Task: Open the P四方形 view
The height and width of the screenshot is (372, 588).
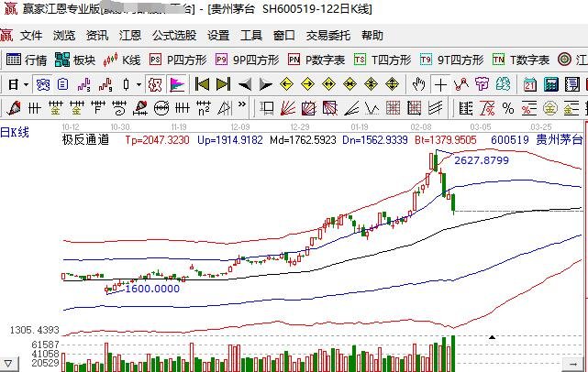Action: pyautogui.click(x=178, y=60)
